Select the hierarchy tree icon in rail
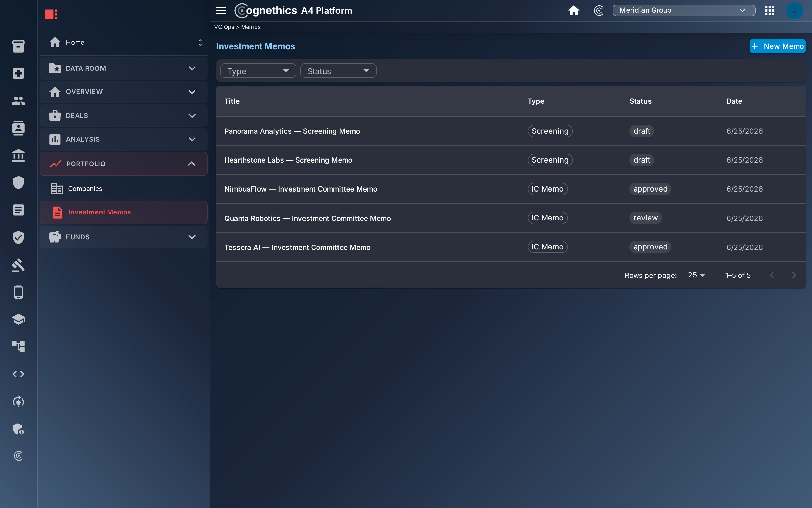This screenshot has height=508, width=812. click(19, 346)
